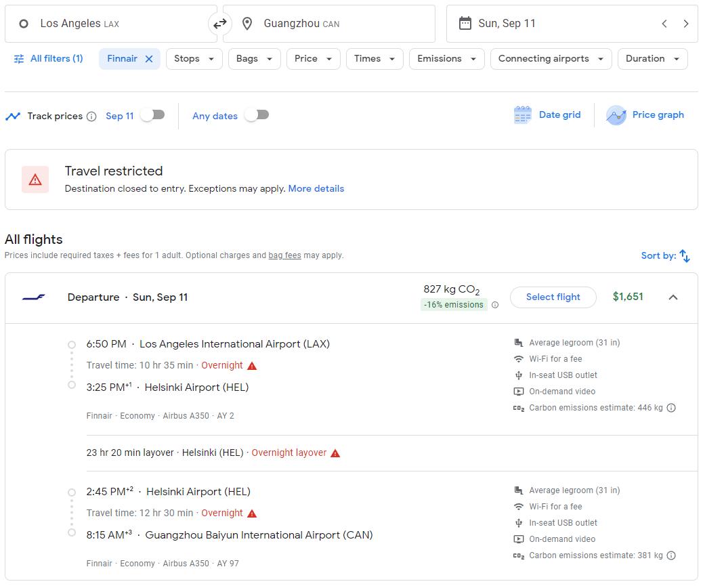703x588 pixels.
Task: Go to previous date arrow
Action: [x=664, y=24]
